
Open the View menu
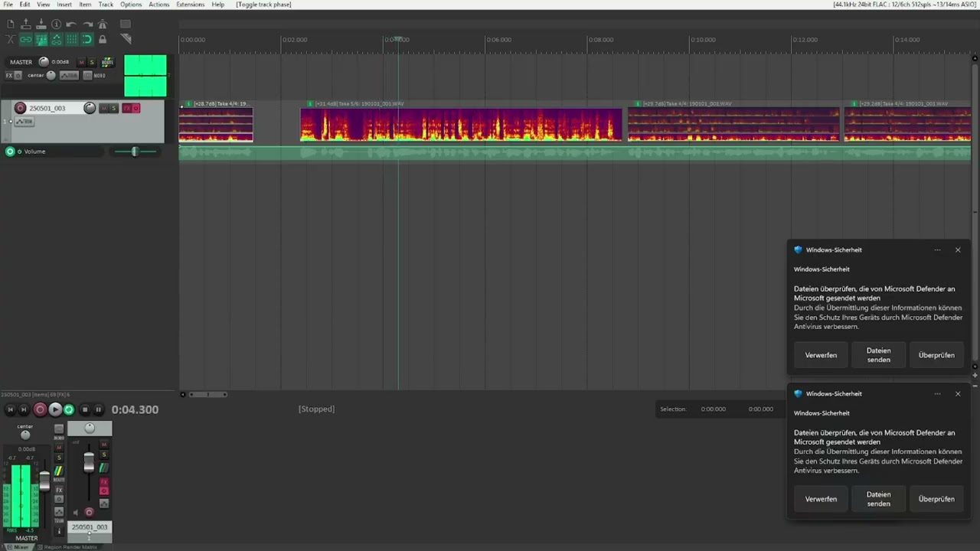44,5
